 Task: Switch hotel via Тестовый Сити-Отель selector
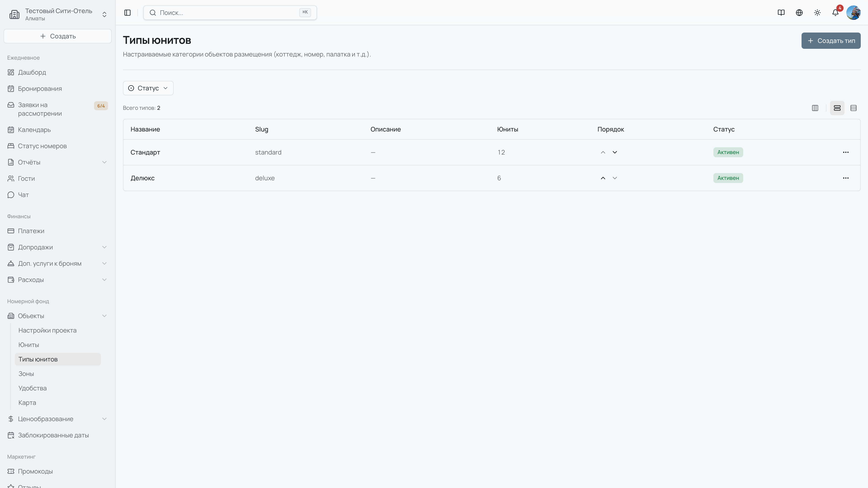pos(58,14)
